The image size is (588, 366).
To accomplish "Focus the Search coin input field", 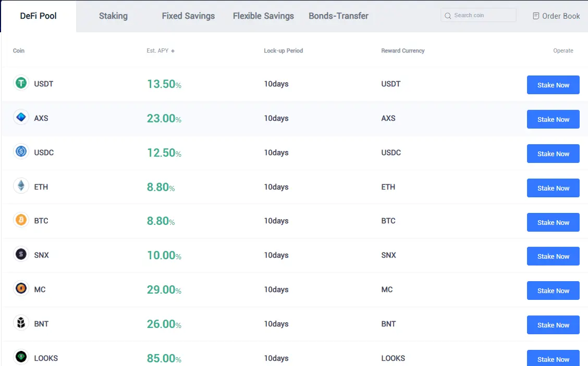I will click(x=478, y=15).
